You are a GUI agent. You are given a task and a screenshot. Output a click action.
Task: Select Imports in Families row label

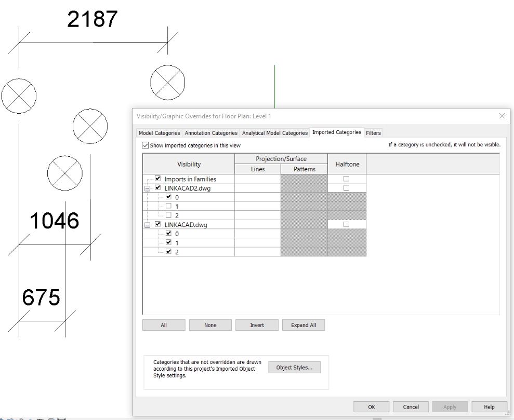(x=190, y=179)
